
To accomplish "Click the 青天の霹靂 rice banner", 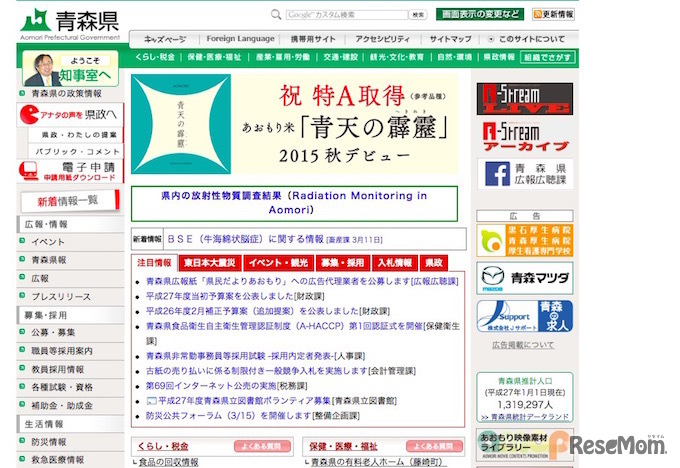I will [294, 124].
